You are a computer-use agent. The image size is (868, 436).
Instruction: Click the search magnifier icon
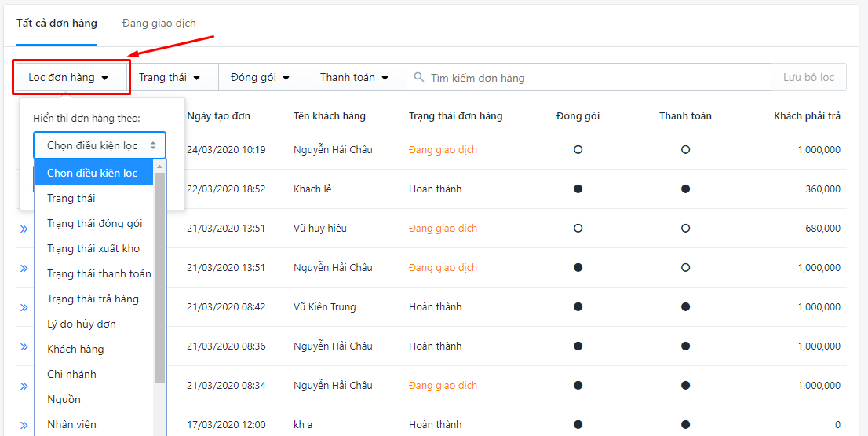point(419,77)
